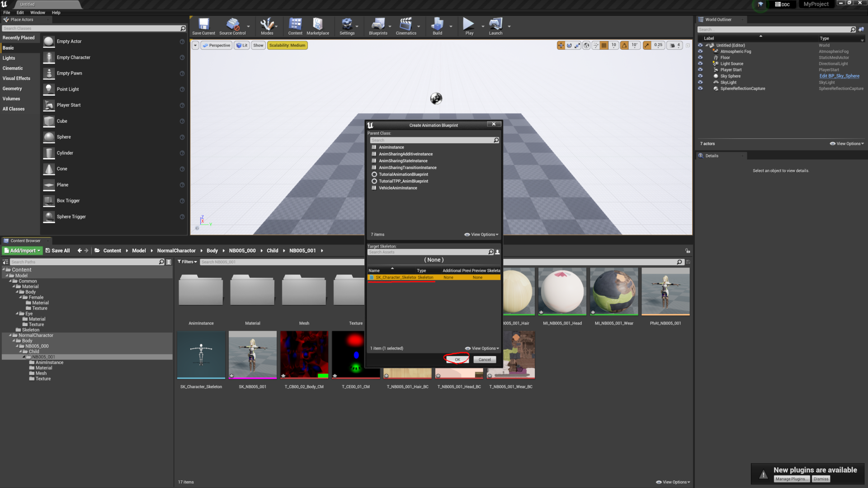868x488 pixels.
Task: Click the surface snapping icon in viewport
Action: (x=595, y=45)
